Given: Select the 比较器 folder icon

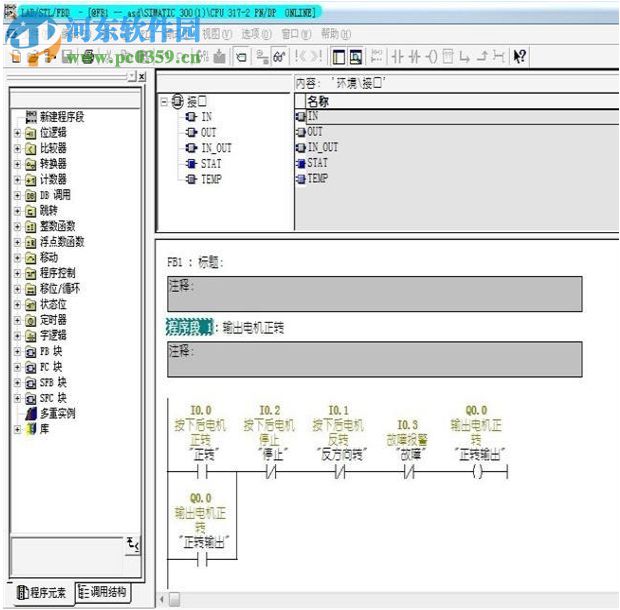Looking at the screenshot, I should [x=30, y=149].
